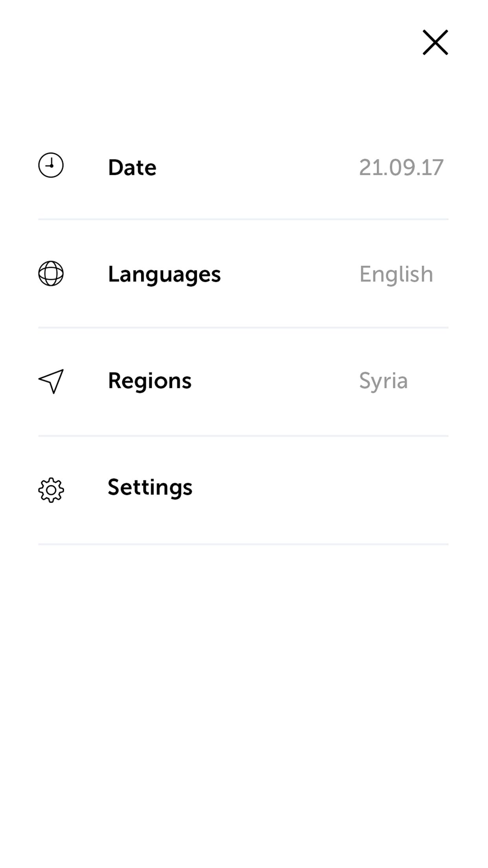Click the divider line below the Settings row
Screen dimensions: 488x868
(x=243, y=544)
